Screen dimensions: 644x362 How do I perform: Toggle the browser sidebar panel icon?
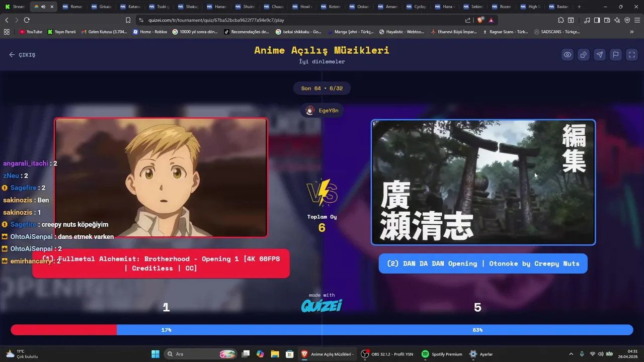[597, 20]
